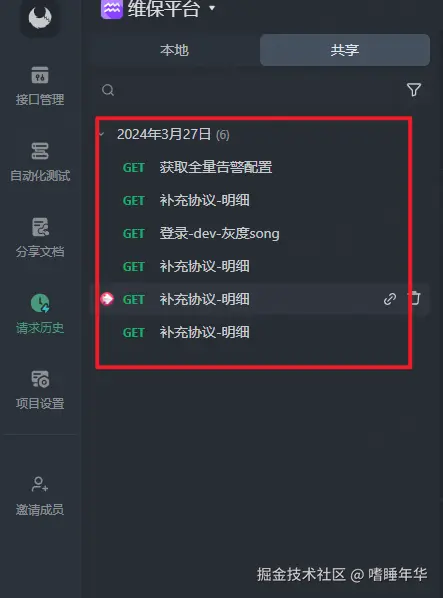Click the filter funnel icon
Viewport: 443px width, 598px height.
pos(414,90)
